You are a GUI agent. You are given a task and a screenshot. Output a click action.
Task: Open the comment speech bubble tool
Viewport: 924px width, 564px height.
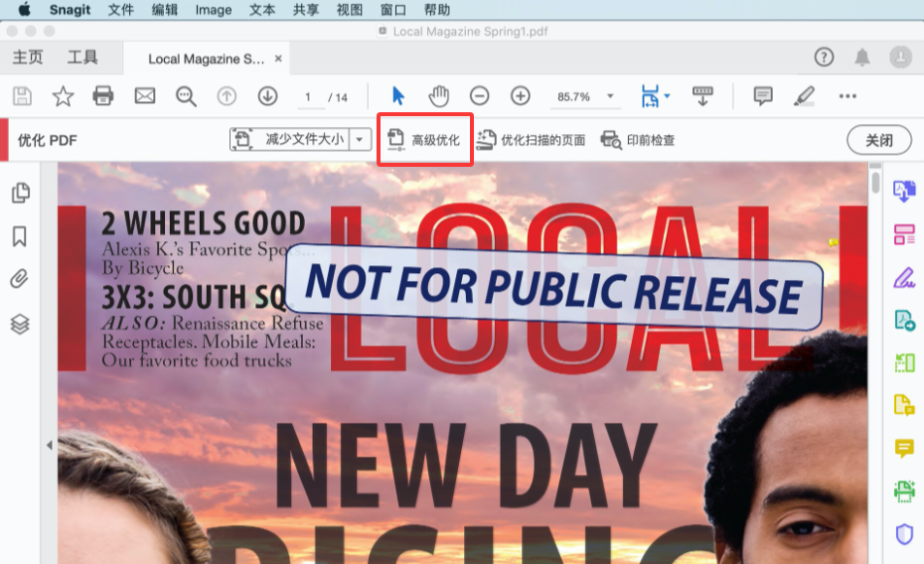tap(763, 96)
